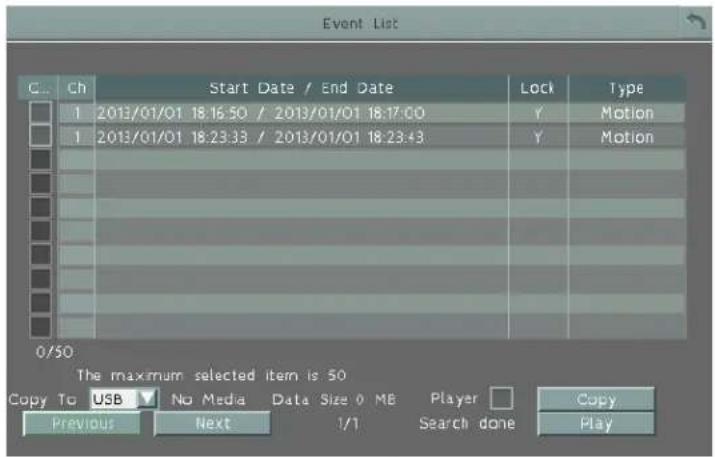
Task: Toggle the Player checkbox
Action: pyautogui.click(x=501, y=399)
